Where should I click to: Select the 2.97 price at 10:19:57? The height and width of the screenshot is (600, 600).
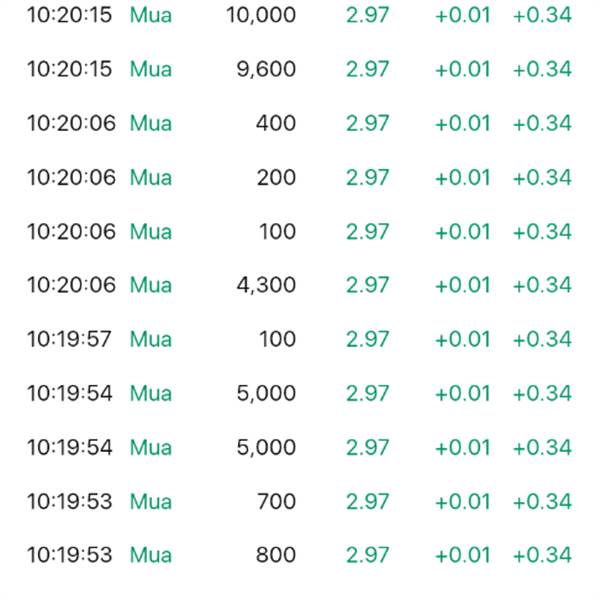pyautogui.click(x=367, y=339)
